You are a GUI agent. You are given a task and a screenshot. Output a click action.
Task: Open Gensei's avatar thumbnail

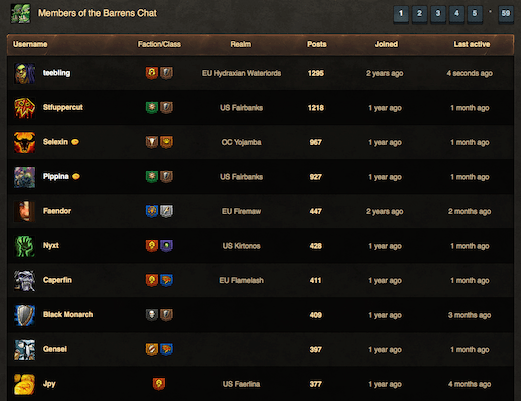click(x=25, y=349)
